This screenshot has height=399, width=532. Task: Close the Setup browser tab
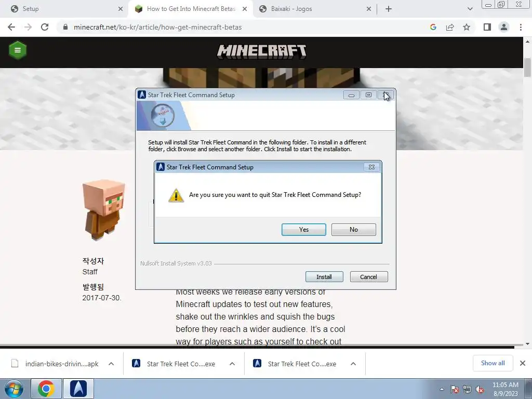pyautogui.click(x=121, y=9)
